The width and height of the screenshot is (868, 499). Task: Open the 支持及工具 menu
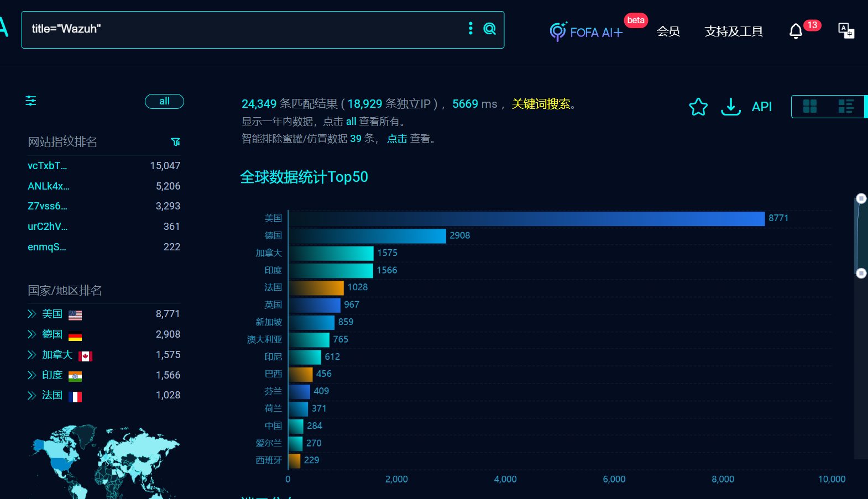point(734,31)
